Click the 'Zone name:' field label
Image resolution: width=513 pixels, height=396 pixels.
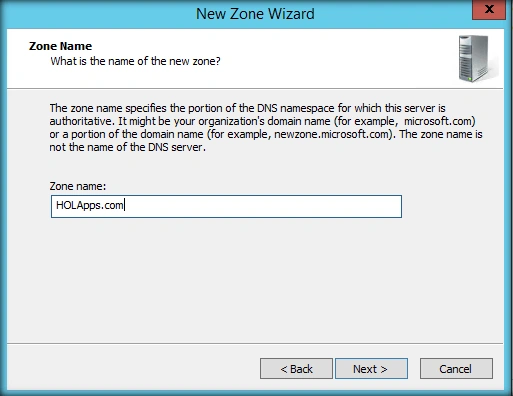[78, 186]
